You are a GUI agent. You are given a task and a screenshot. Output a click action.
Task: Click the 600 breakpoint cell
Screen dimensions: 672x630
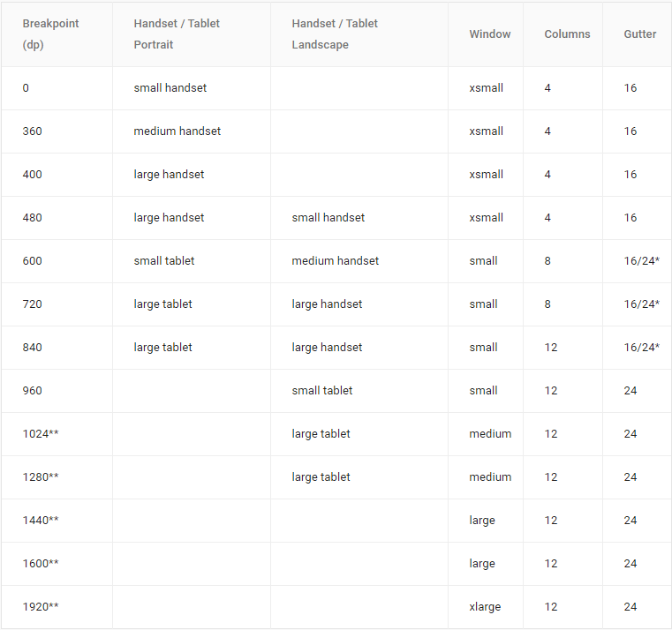33,261
